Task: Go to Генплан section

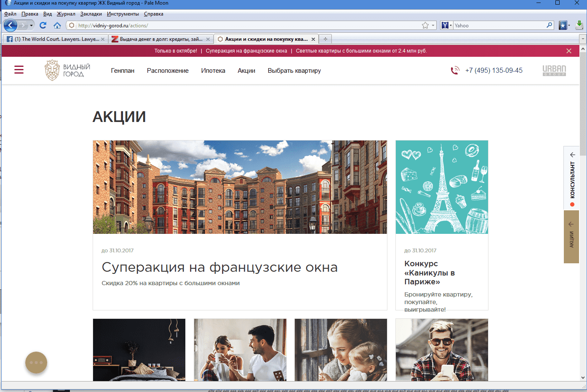Action: point(123,71)
